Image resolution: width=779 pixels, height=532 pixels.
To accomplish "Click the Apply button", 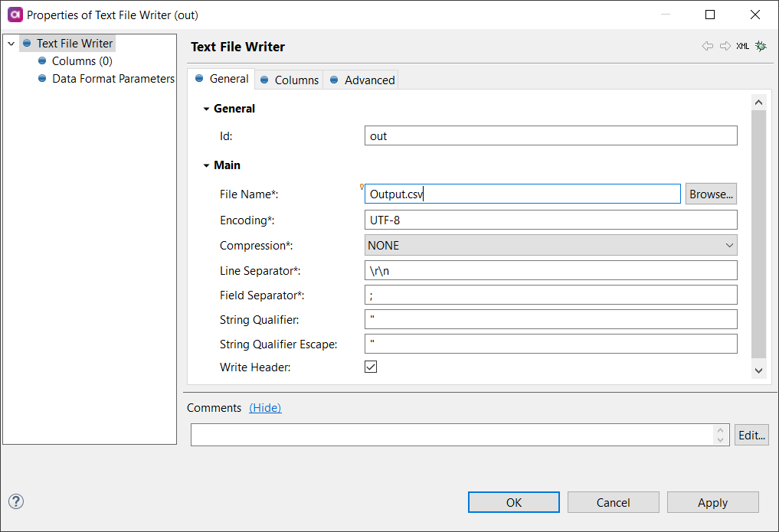I will (x=712, y=503).
